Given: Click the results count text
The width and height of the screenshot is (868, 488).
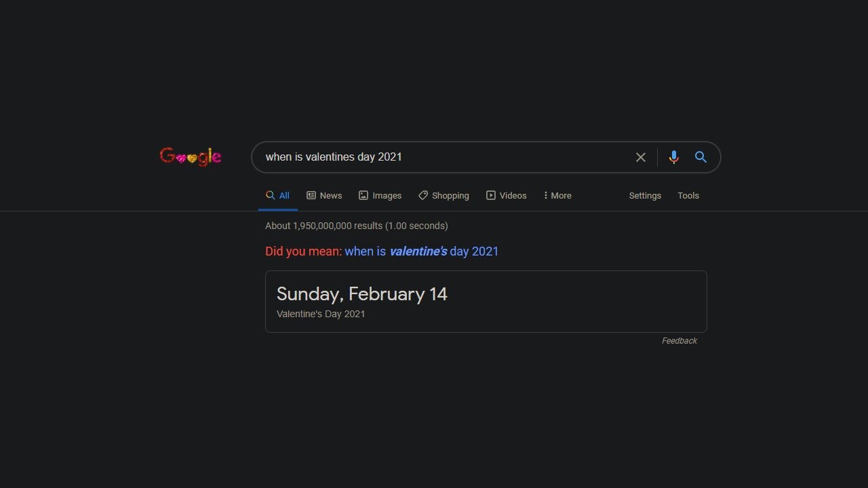Looking at the screenshot, I should coord(357,226).
